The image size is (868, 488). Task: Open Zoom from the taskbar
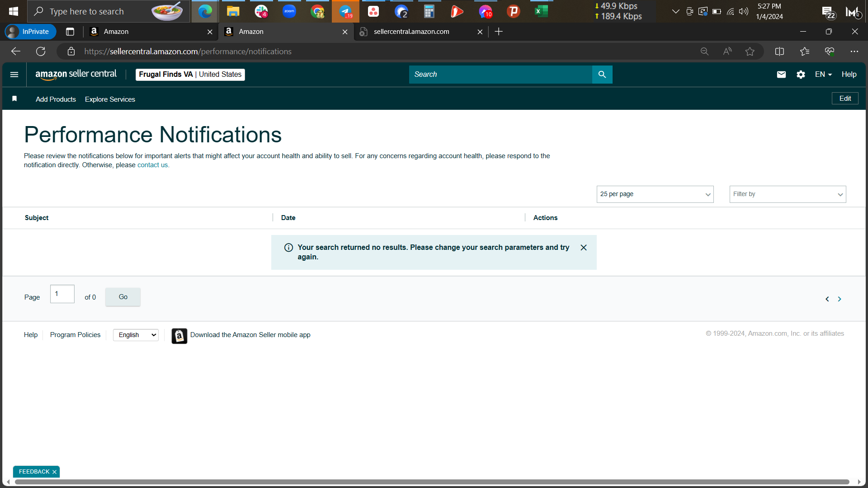pyautogui.click(x=289, y=11)
